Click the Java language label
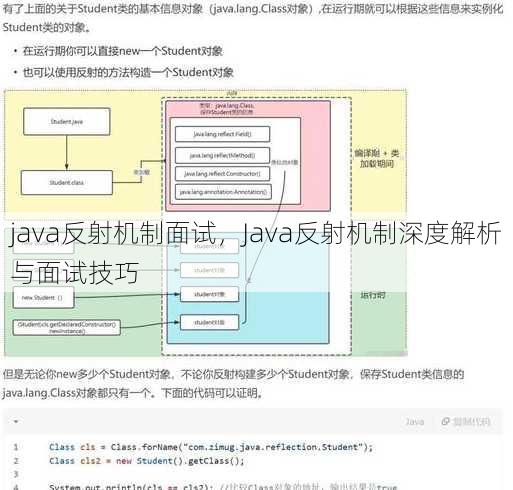 click(x=415, y=422)
